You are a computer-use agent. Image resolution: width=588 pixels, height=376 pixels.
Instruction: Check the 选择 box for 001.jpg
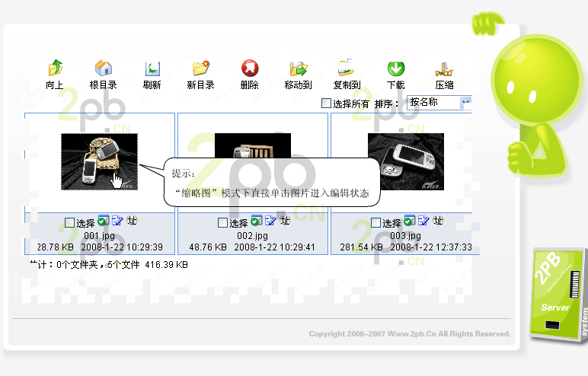coord(70,223)
